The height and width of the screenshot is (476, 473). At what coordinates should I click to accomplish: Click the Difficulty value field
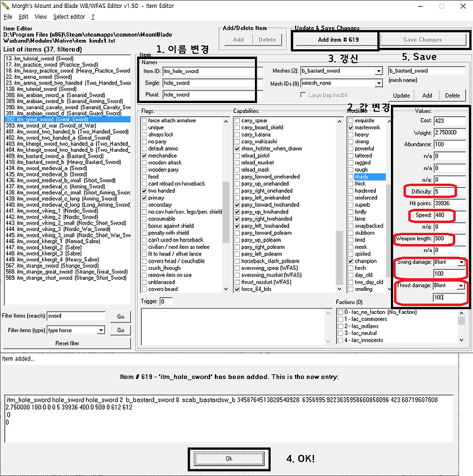(449, 192)
